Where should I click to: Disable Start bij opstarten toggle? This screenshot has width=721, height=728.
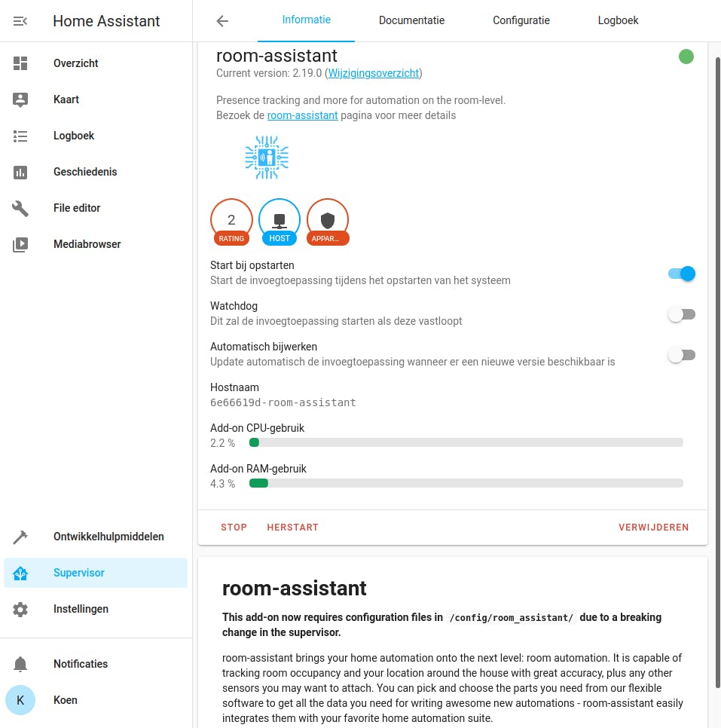pyautogui.click(x=681, y=274)
